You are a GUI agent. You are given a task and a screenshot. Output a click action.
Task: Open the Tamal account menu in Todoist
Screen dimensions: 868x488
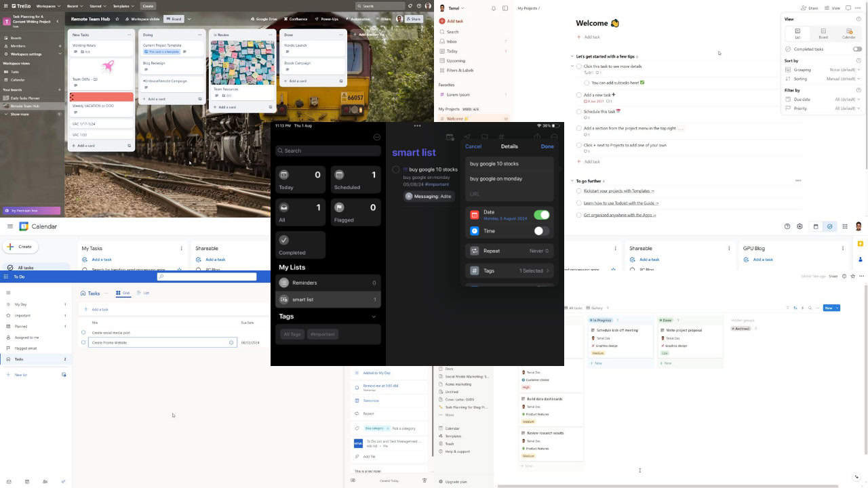454,8
